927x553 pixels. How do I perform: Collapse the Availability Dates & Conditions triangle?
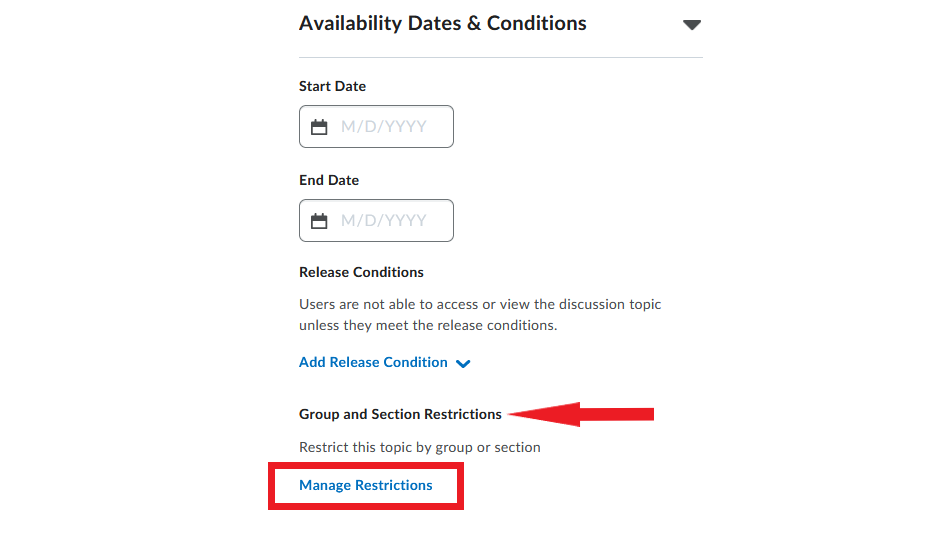(692, 25)
